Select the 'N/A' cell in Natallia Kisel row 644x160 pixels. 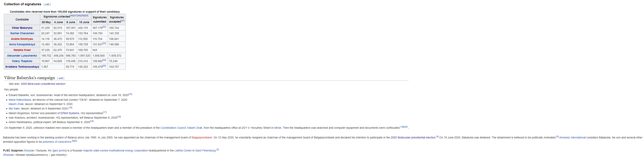coord(109,50)
